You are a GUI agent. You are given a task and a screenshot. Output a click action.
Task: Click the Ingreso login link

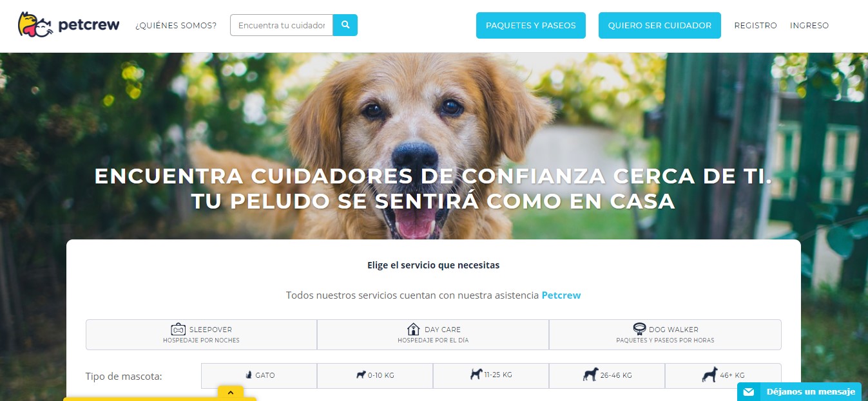coord(809,26)
